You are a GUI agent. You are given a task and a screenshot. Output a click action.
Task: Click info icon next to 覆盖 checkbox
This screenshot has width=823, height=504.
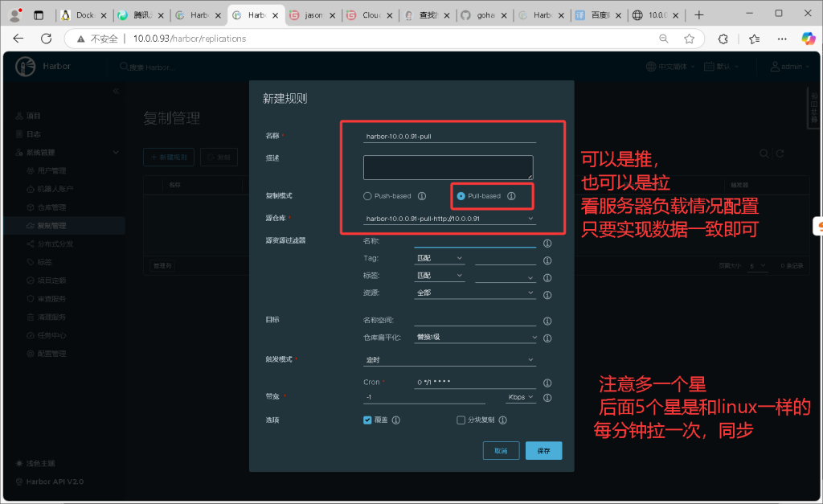(396, 420)
